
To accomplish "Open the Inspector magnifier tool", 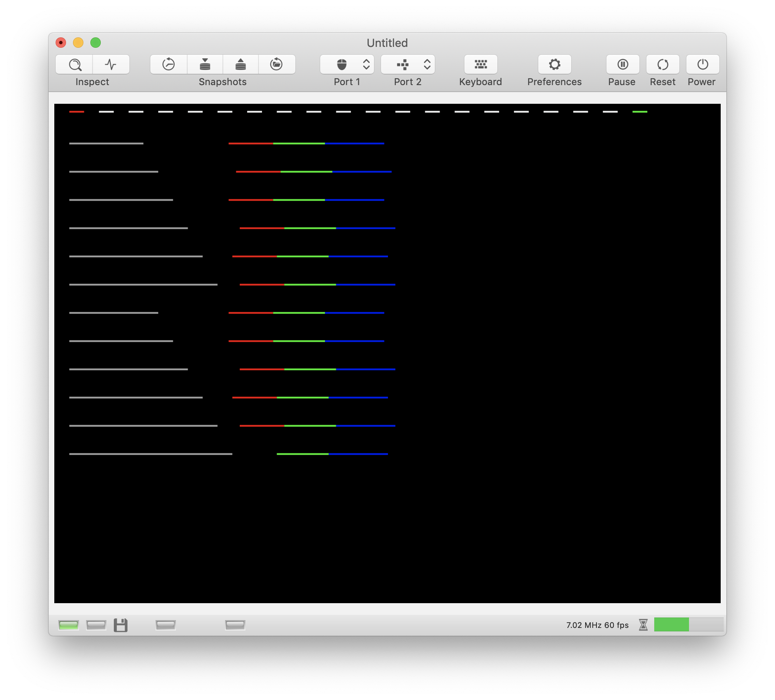I will point(74,65).
